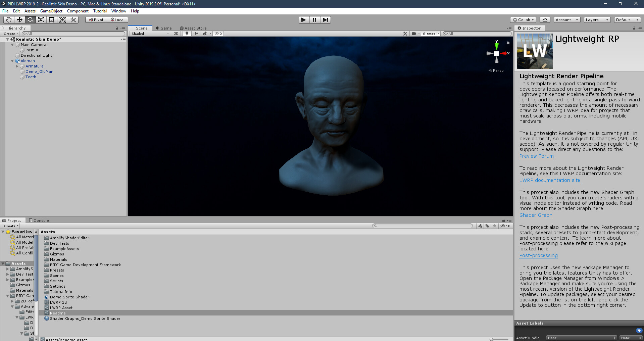
Task: Click the Hierarchy search field
Action: point(73,34)
